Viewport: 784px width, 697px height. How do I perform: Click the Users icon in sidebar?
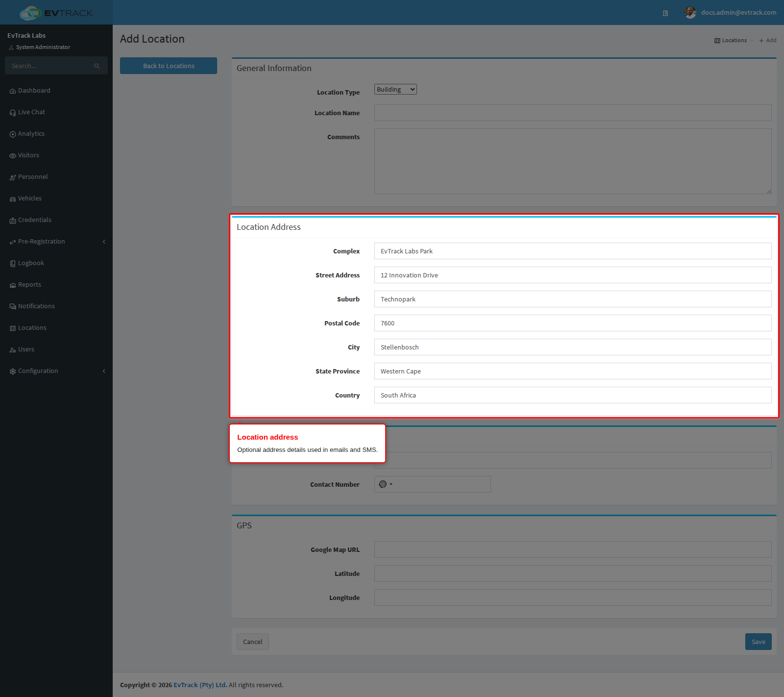(x=13, y=350)
